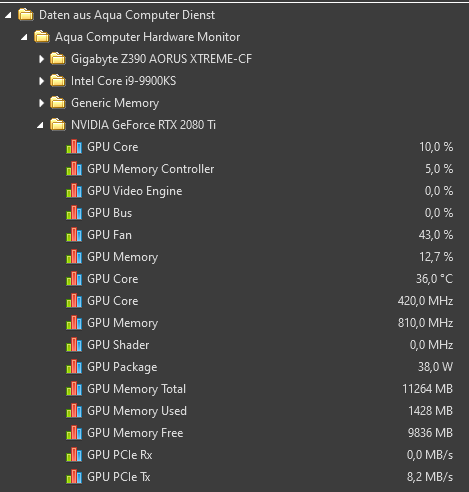
Task: Click the sensor icon of GPU Package
Action: click(74, 367)
